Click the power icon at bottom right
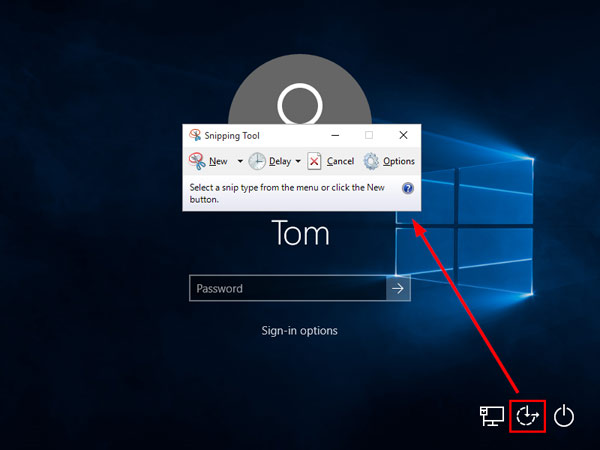Screen dimensions: 600x450 (x=565, y=416)
